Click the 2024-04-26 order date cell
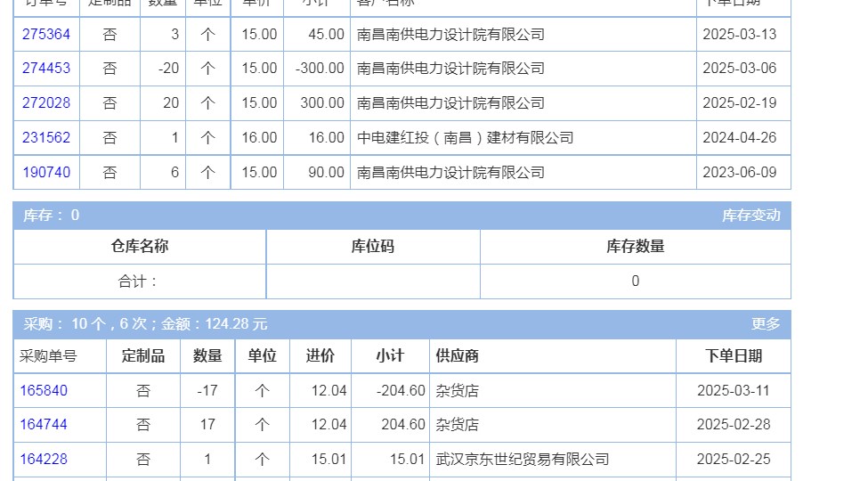The height and width of the screenshot is (481, 868). [x=739, y=138]
